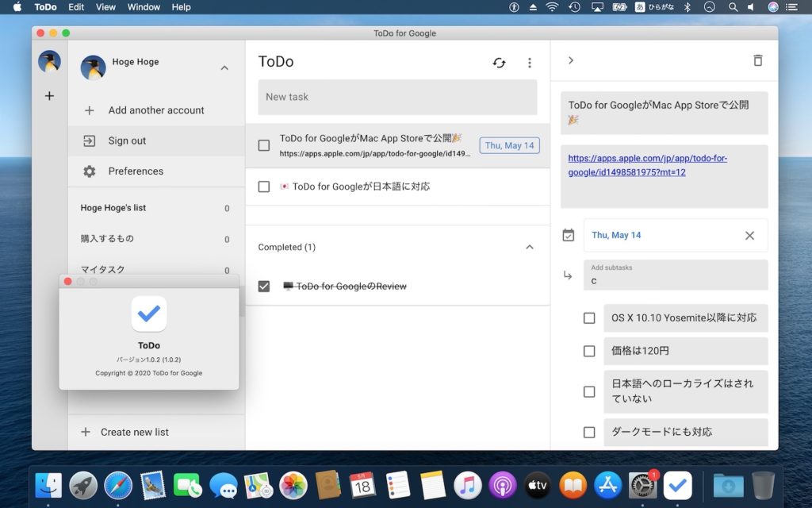The height and width of the screenshot is (508, 812).
Task: Collapse task detail panel with chevron
Action: [x=571, y=60]
